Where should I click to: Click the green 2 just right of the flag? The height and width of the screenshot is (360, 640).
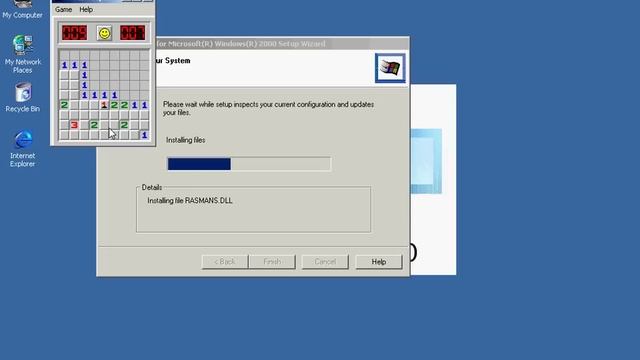coord(114,105)
